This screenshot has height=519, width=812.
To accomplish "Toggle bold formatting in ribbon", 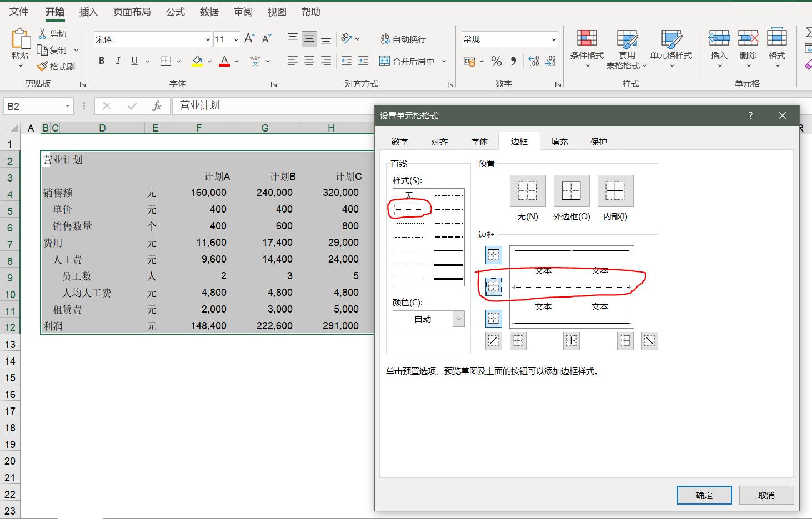I will 102,61.
